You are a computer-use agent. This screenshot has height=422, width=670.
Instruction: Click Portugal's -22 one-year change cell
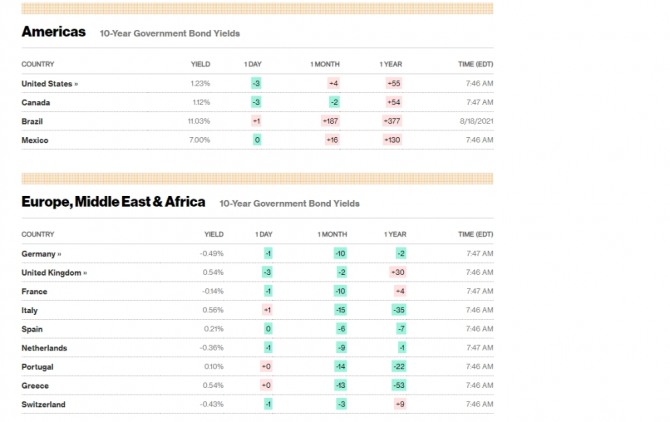399,366
